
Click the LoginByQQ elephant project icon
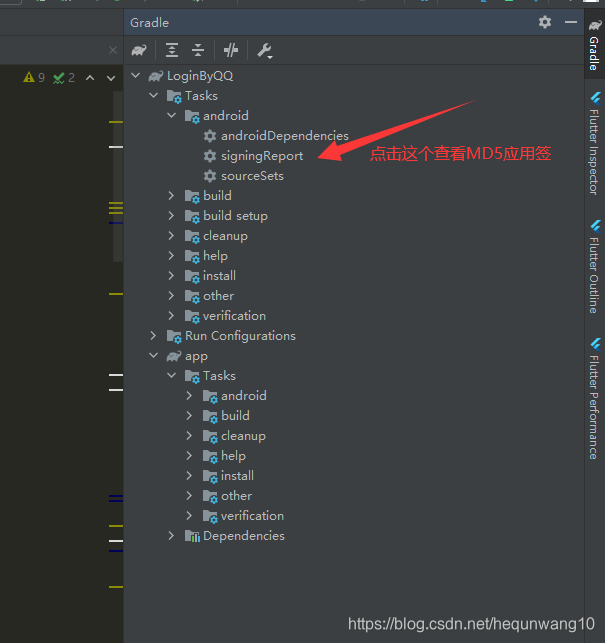pos(156,76)
